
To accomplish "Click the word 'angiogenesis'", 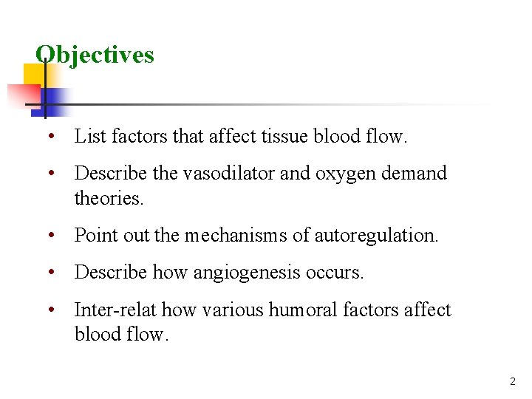I will [247, 273].
